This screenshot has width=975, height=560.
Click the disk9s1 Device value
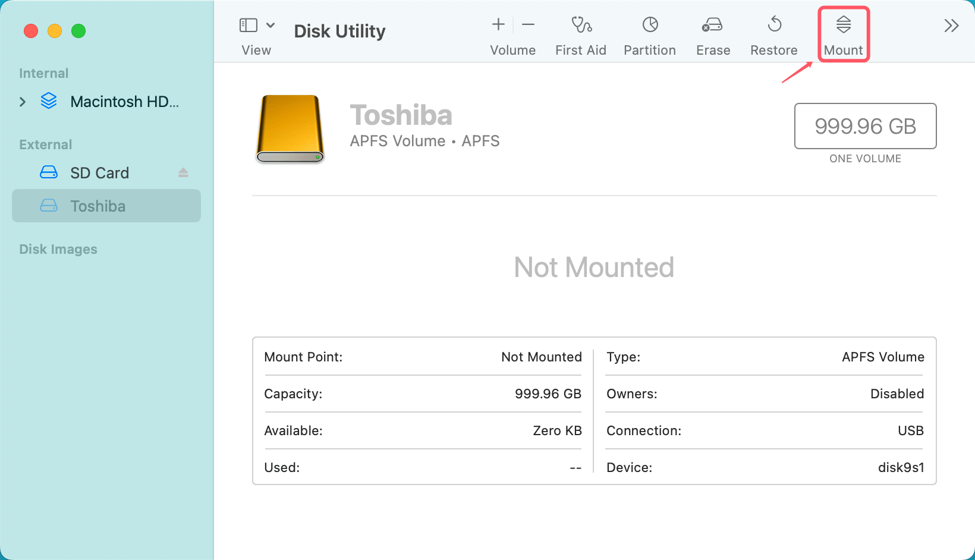tap(899, 467)
